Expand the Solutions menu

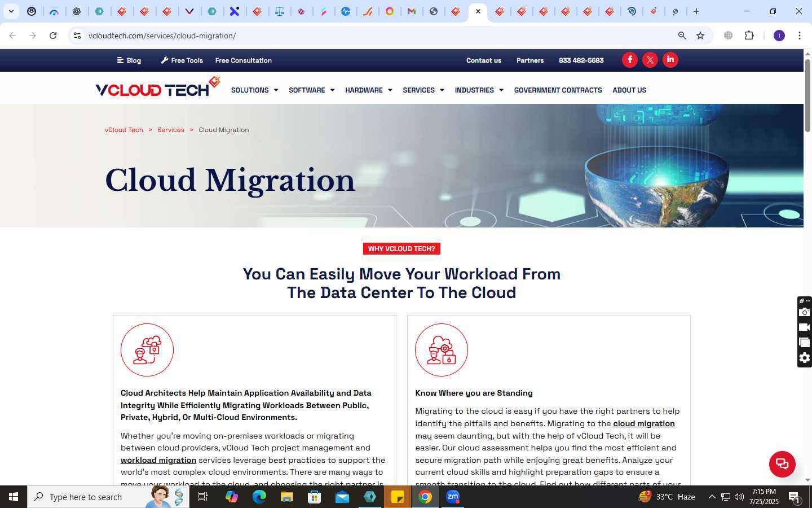[x=254, y=90]
